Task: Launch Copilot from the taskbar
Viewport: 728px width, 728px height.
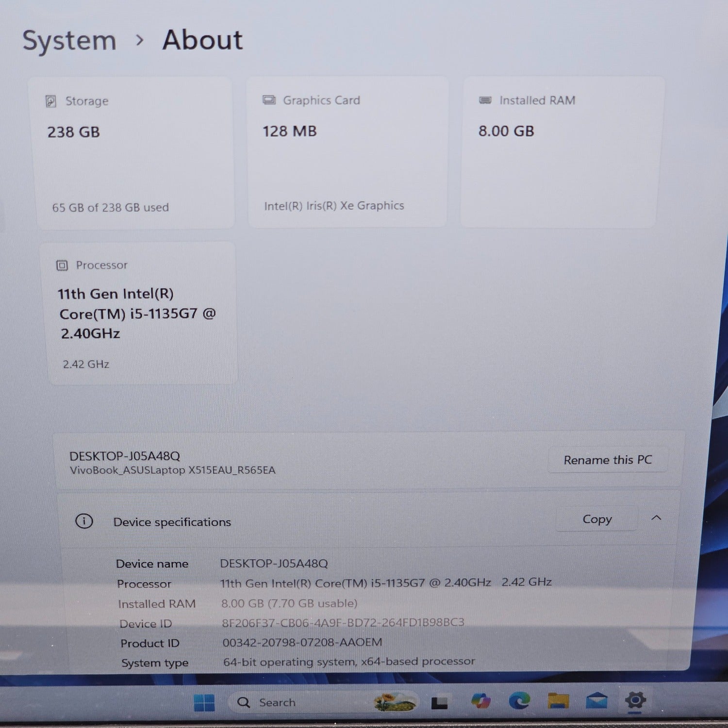Action: point(480,702)
